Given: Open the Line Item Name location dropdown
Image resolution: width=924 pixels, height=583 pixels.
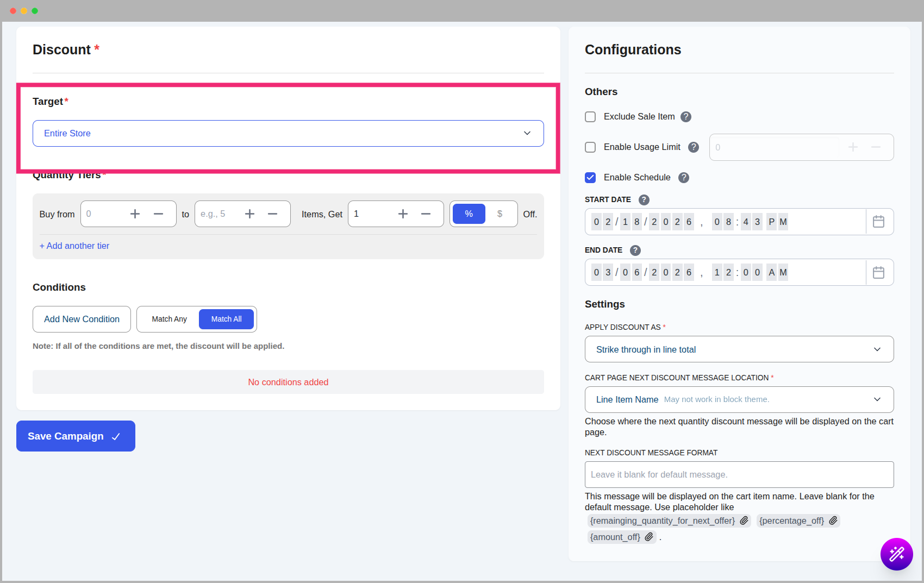Looking at the screenshot, I should click(739, 400).
